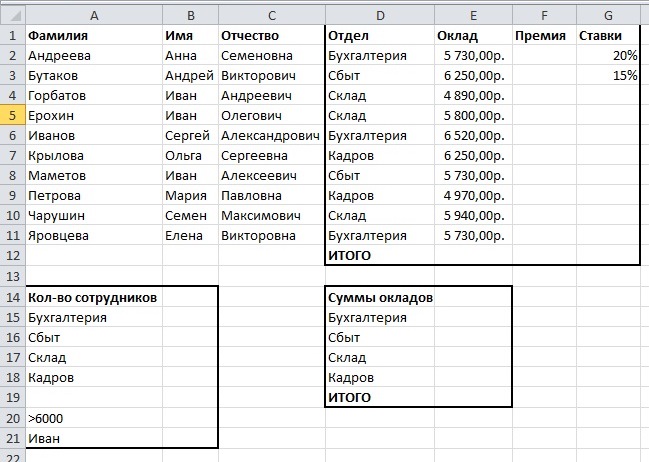
Task: Select the name cell 'Семен'
Action: pyautogui.click(x=190, y=216)
